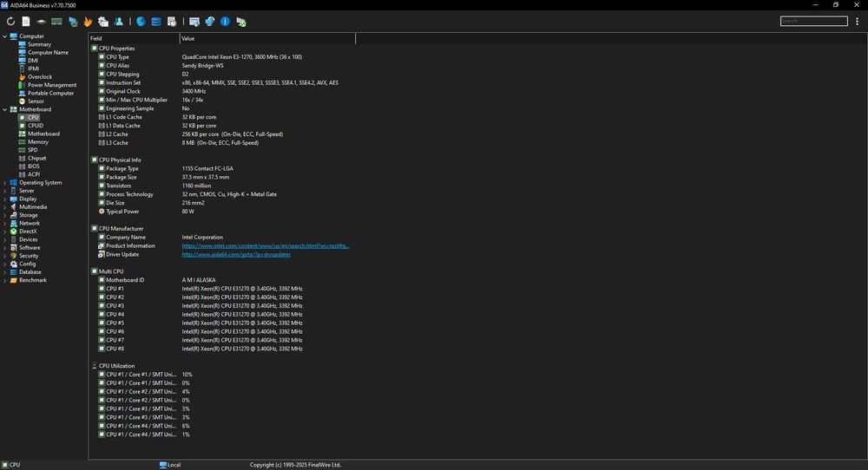Click the Search input field
Image resolution: width=868 pixels, height=470 pixels.
pyautogui.click(x=814, y=21)
